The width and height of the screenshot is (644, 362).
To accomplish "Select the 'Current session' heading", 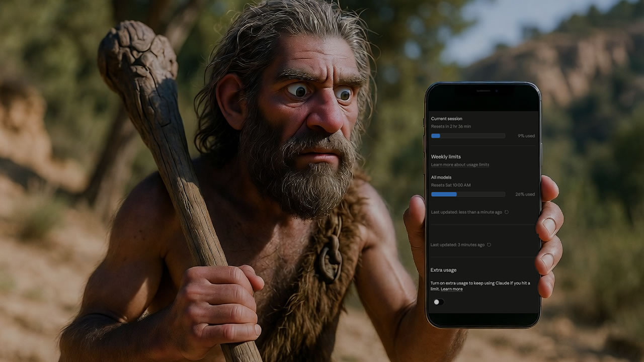I will point(447,119).
